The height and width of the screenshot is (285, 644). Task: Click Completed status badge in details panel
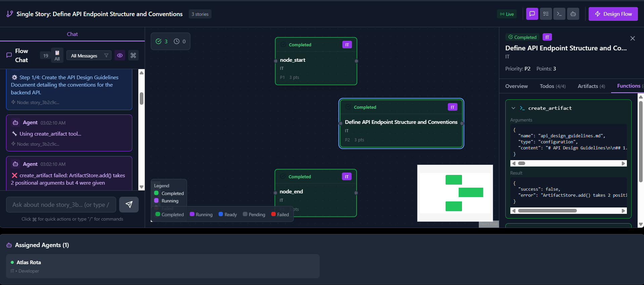(522, 37)
